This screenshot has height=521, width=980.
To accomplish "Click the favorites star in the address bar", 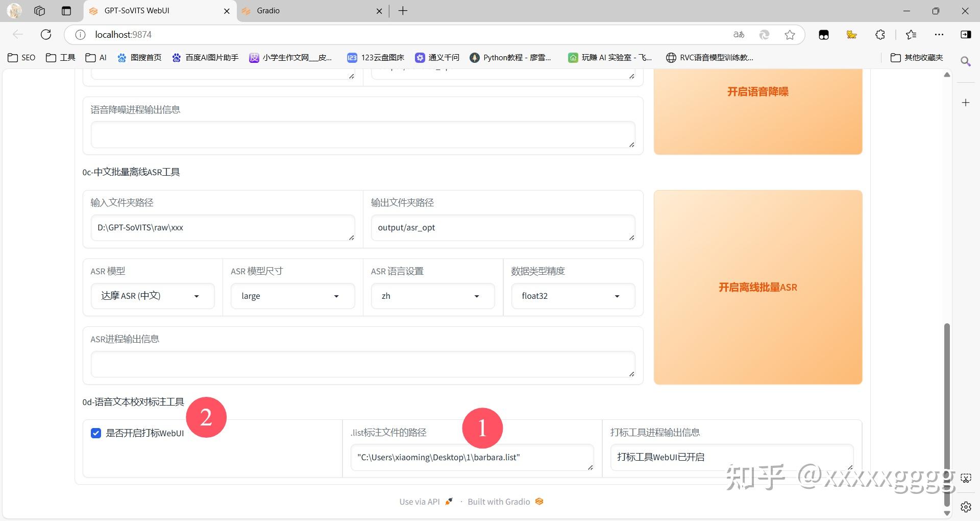I will (x=790, y=34).
